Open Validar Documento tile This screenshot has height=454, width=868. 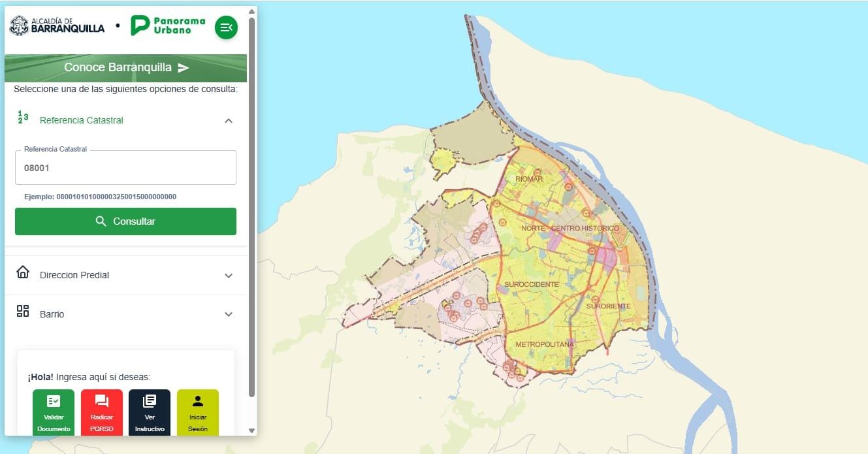tap(54, 413)
